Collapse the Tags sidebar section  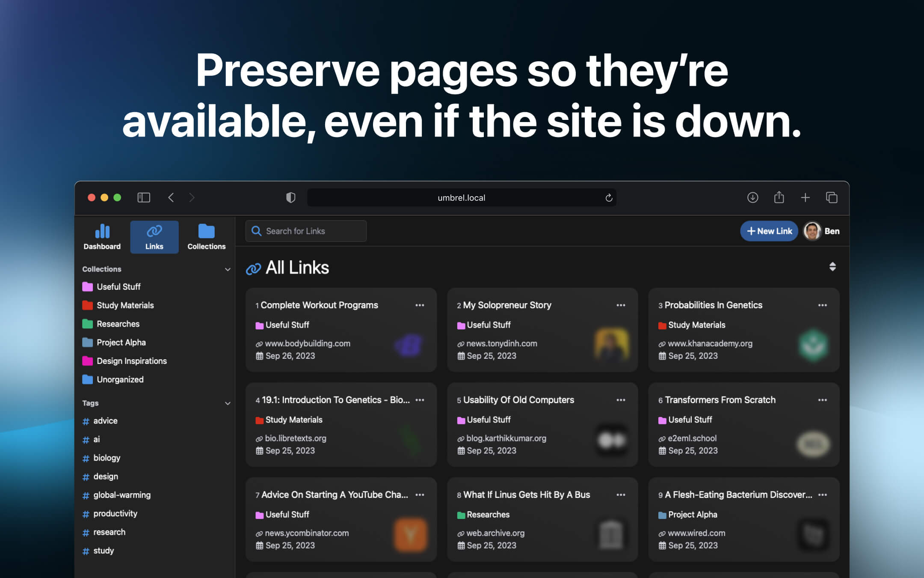click(x=228, y=403)
